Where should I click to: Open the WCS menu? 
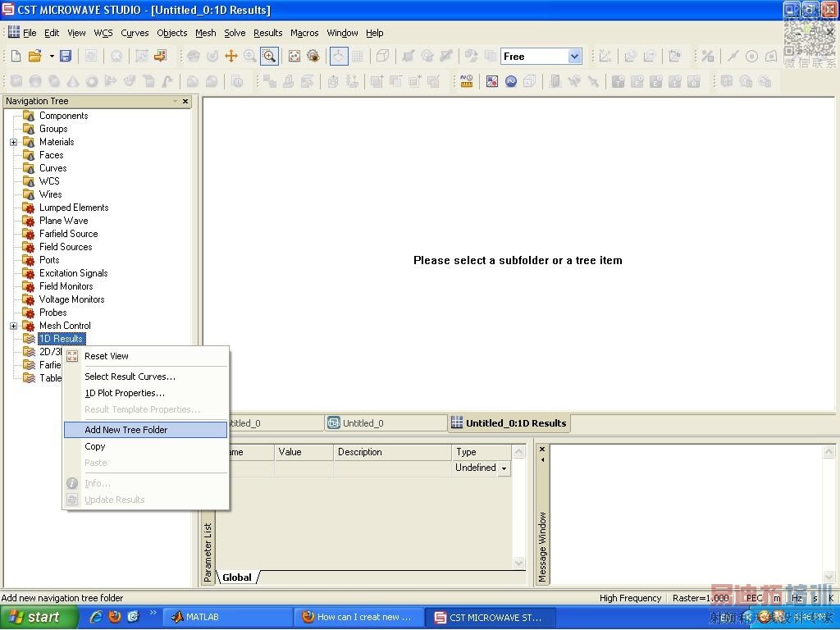pyautogui.click(x=103, y=33)
